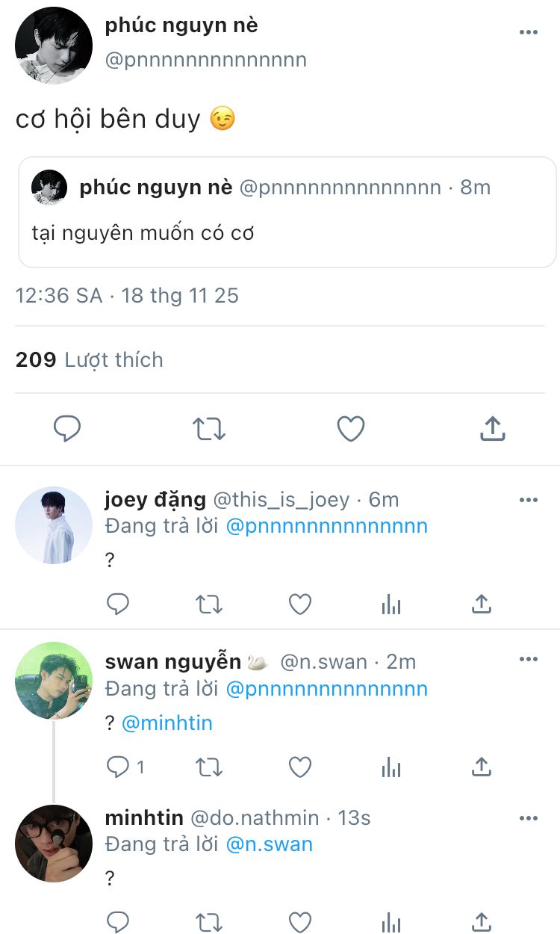Reply to the main tweet

[67, 429]
